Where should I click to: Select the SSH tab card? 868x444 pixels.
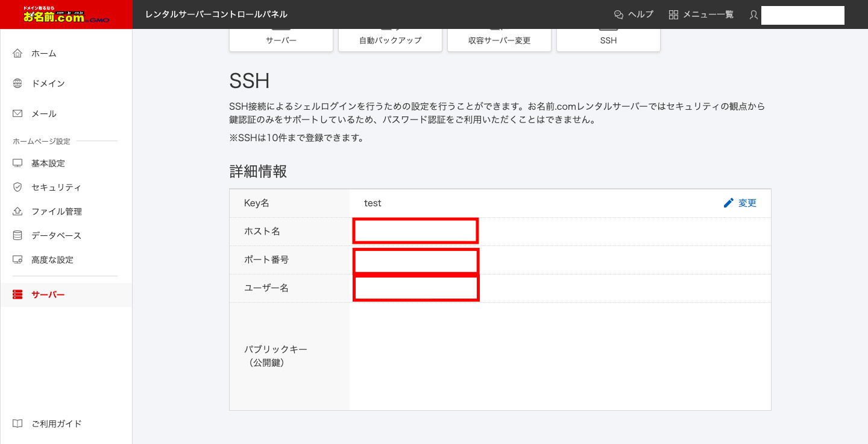point(608,40)
